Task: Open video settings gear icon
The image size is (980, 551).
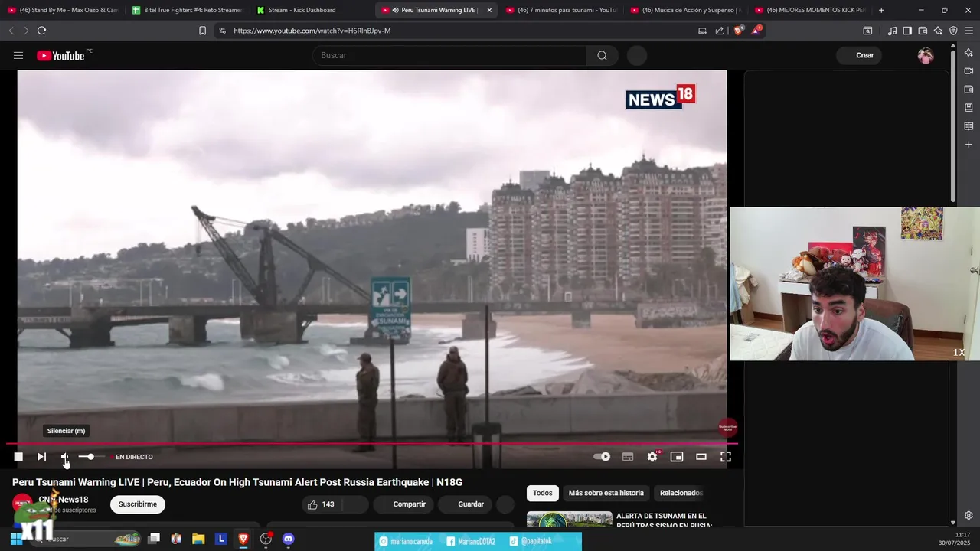Action: pyautogui.click(x=652, y=457)
